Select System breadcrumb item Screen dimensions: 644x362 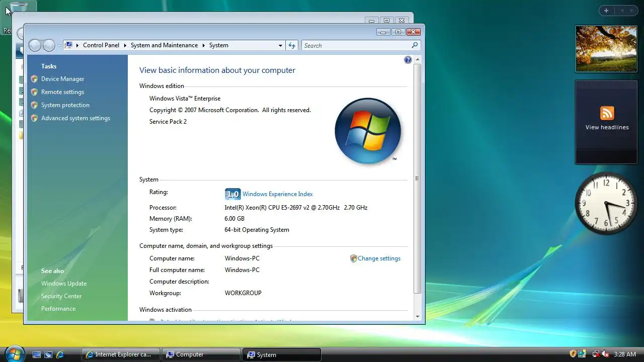(219, 45)
